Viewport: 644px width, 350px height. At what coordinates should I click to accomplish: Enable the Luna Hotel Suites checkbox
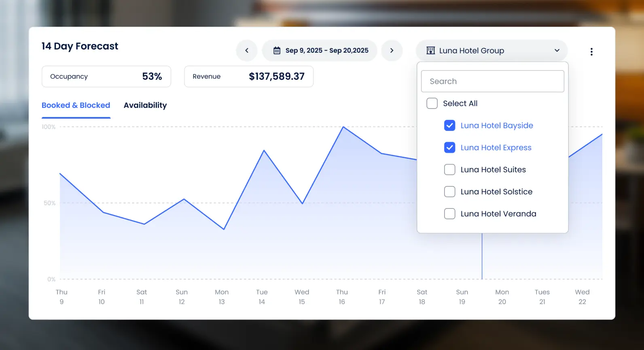pyautogui.click(x=449, y=170)
